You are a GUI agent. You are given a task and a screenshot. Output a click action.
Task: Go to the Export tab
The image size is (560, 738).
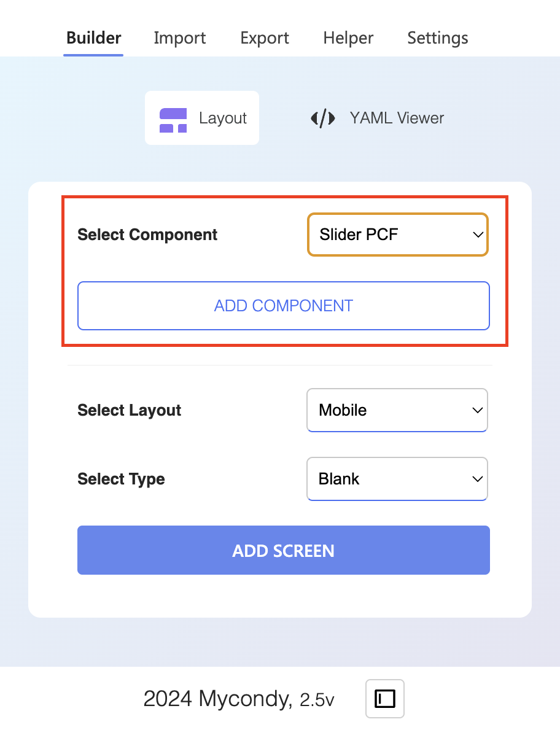265,38
